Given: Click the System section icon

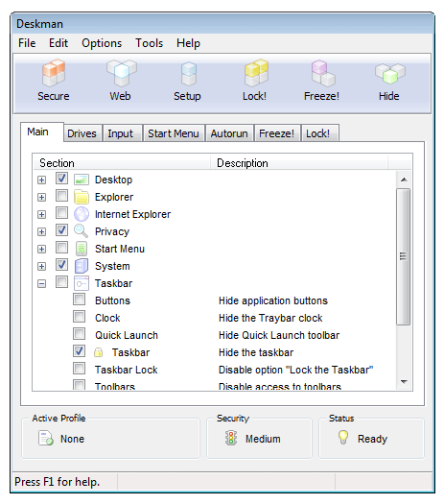Looking at the screenshot, I should [82, 266].
